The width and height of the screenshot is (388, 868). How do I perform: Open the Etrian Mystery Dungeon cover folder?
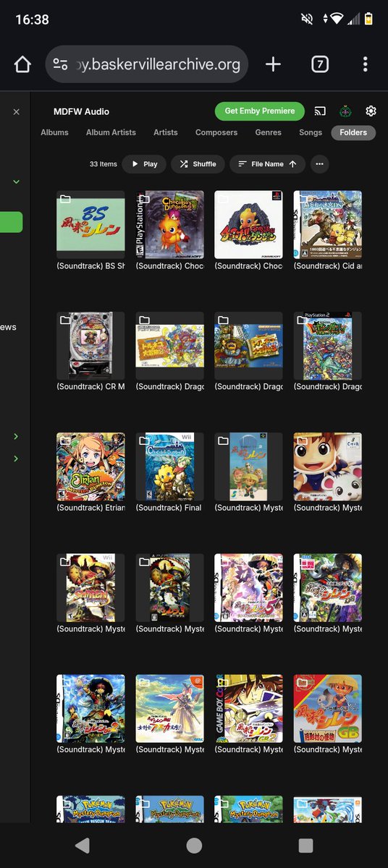90,467
